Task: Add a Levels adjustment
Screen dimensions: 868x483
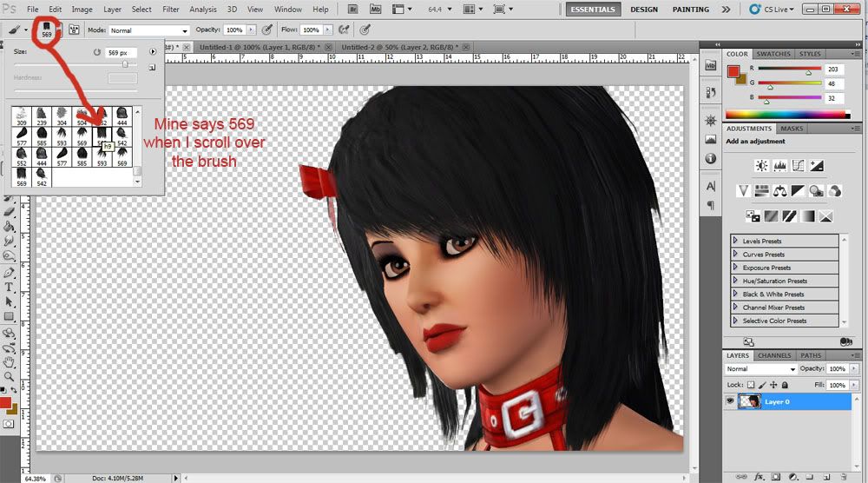Action: click(x=780, y=166)
